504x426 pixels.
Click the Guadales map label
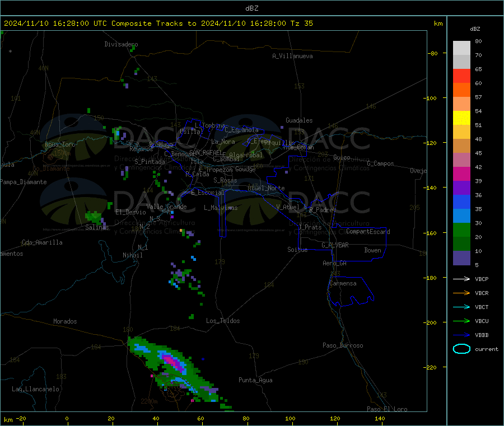(299, 120)
